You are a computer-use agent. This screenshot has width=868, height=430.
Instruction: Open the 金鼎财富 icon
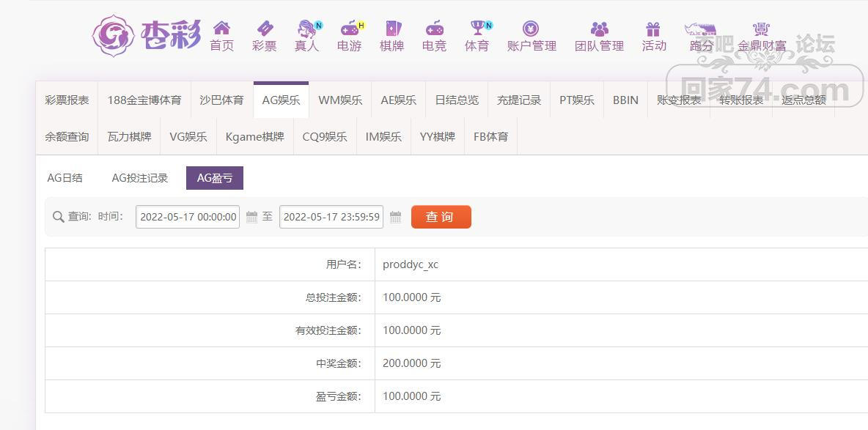(762, 29)
